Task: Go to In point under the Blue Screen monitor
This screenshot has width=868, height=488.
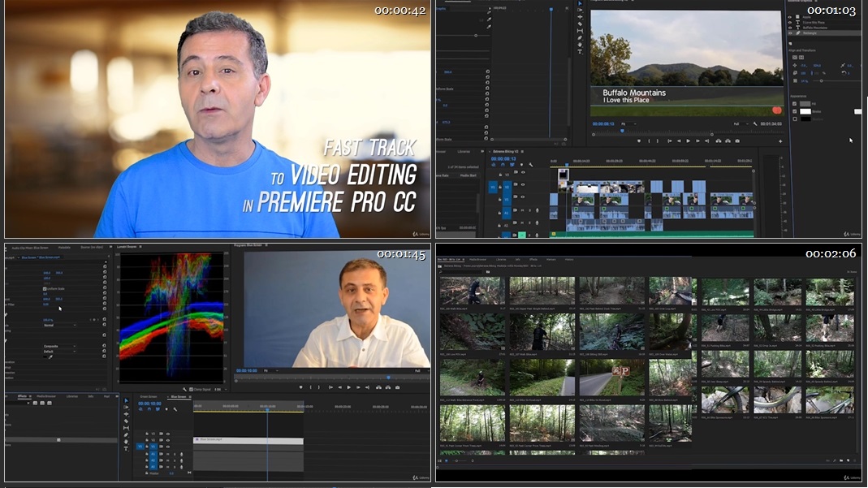Action: click(x=330, y=387)
